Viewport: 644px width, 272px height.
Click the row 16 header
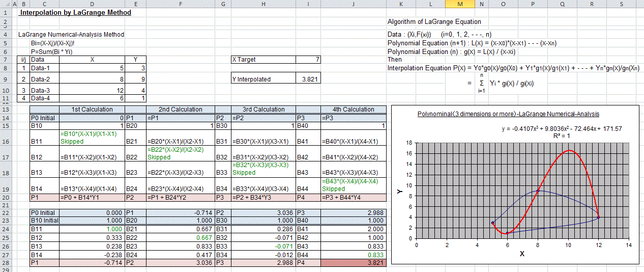coord(5,138)
